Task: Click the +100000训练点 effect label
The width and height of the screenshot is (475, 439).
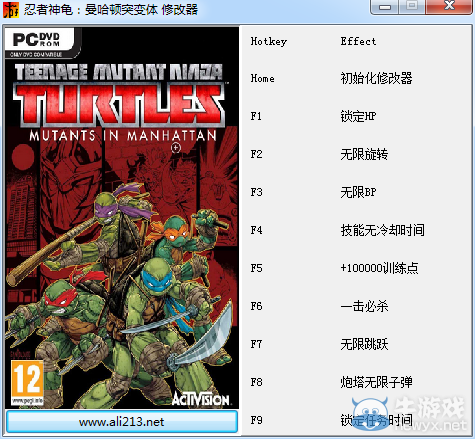Action: click(x=379, y=268)
